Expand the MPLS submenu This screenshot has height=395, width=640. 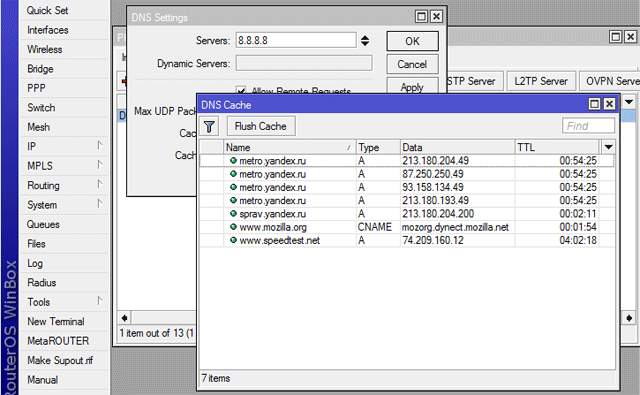point(99,164)
